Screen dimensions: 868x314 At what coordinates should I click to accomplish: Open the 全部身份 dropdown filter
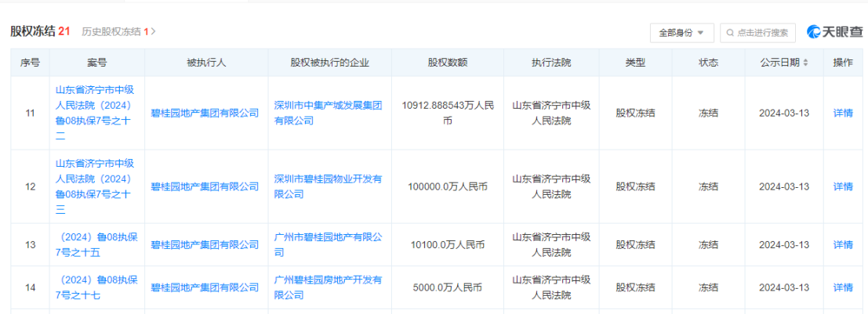click(x=681, y=33)
